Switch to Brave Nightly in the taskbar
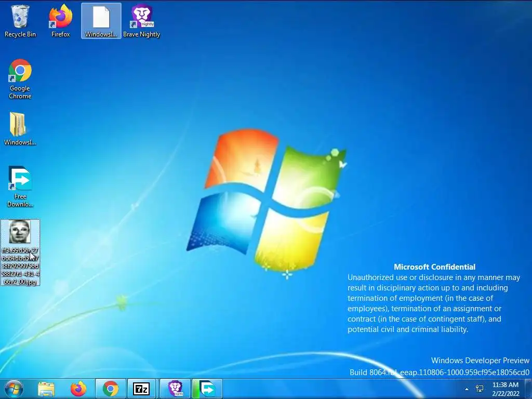The image size is (532, 399). [176, 389]
